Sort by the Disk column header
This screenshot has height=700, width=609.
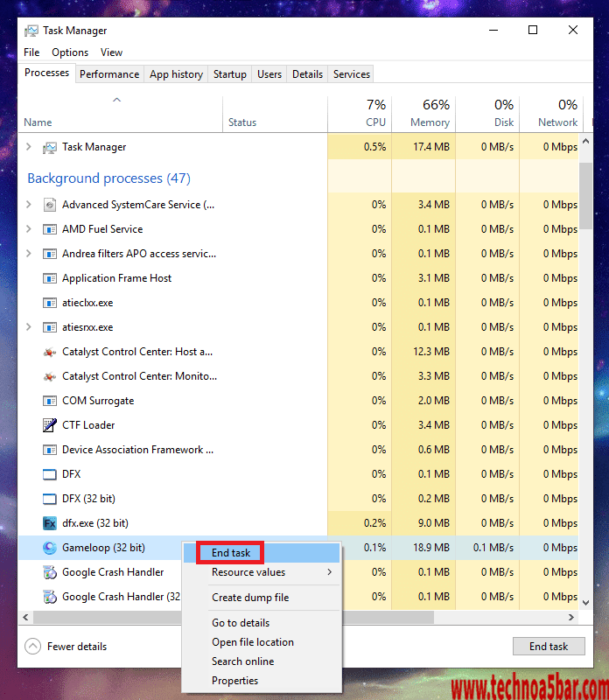click(487, 115)
